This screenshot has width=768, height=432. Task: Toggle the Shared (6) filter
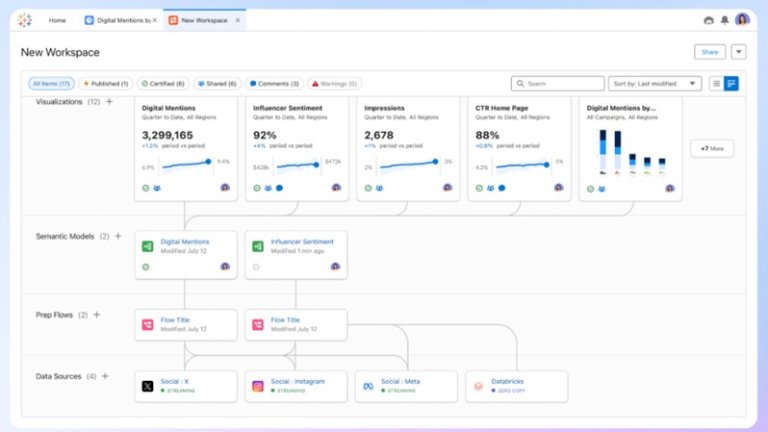(217, 84)
